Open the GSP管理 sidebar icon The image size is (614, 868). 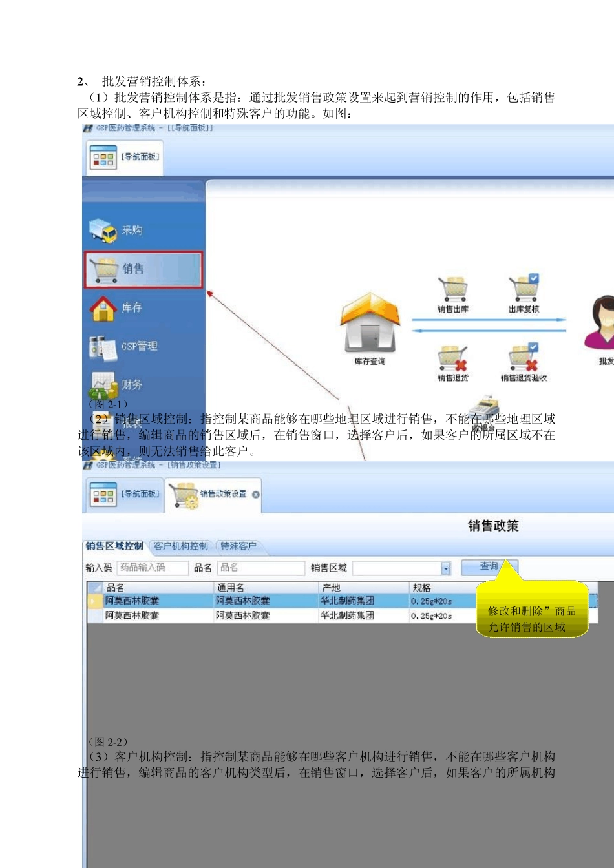click(x=103, y=347)
